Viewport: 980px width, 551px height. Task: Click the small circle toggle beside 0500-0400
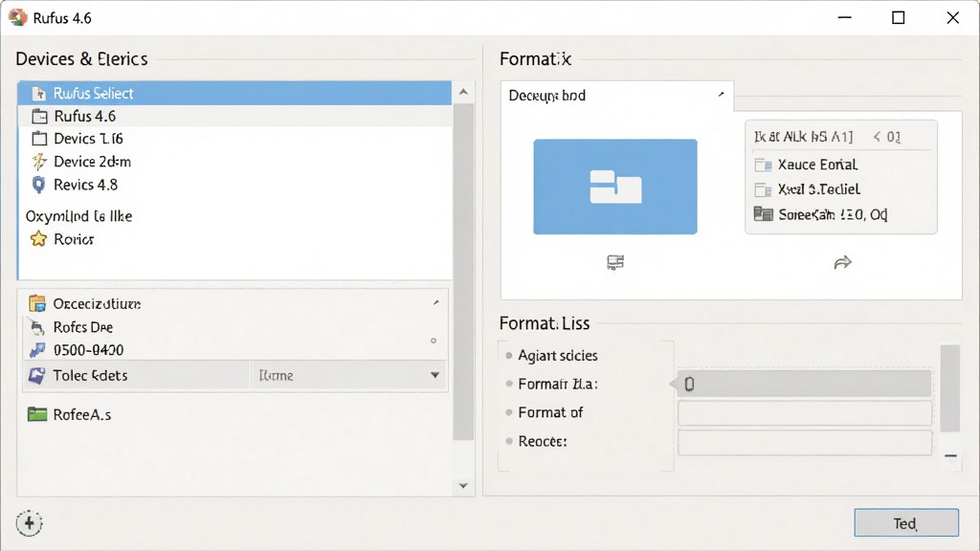pyautogui.click(x=434, y=342)
